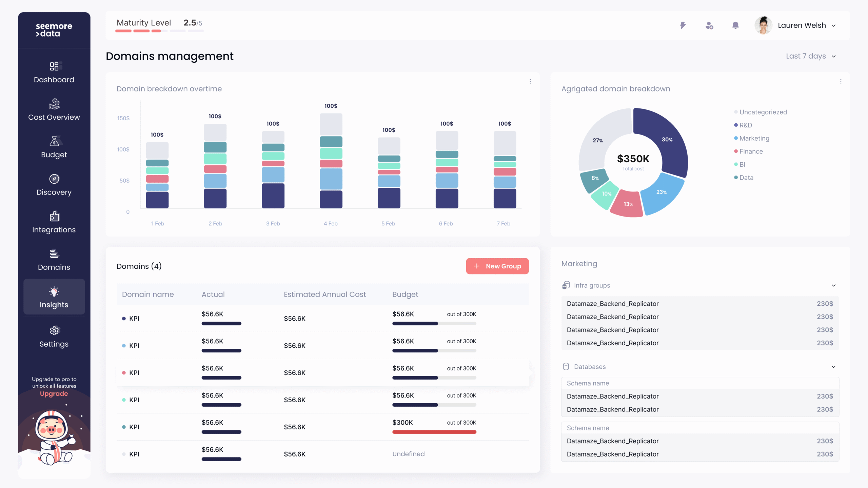Click the lightning bolt icon in header
Image resolution: width=868 pixels, height=488 pixels.
[x=683, y=25]
